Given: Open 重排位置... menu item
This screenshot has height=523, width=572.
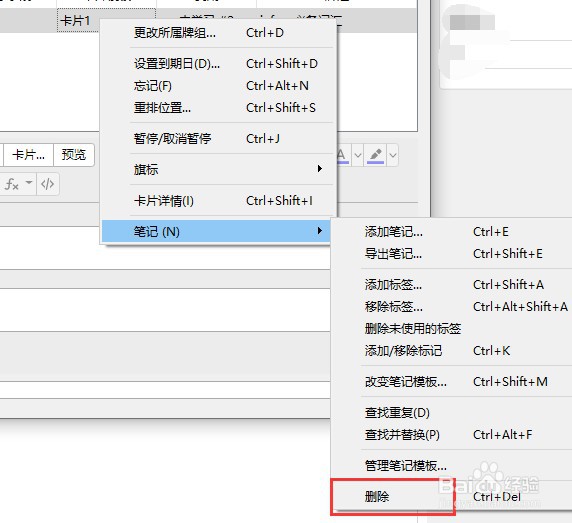Looking at the screenshot, I should click(x=218, y=108).
